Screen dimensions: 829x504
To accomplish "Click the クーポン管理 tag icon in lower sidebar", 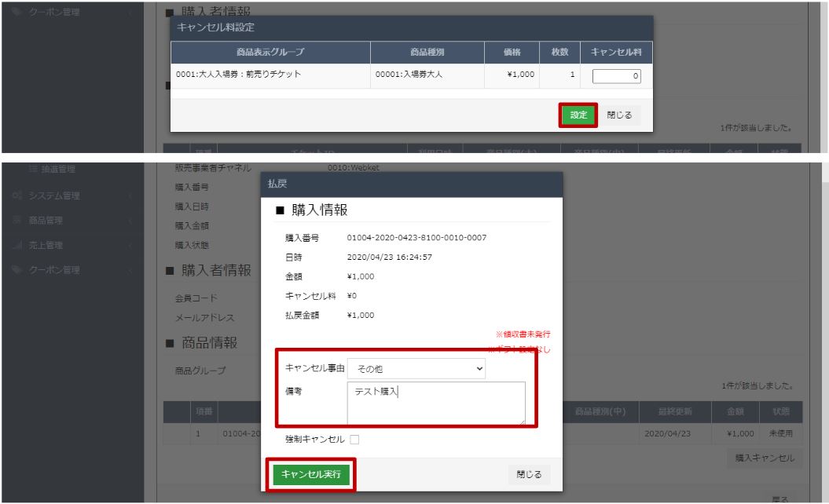I will (x=17, y=271).
